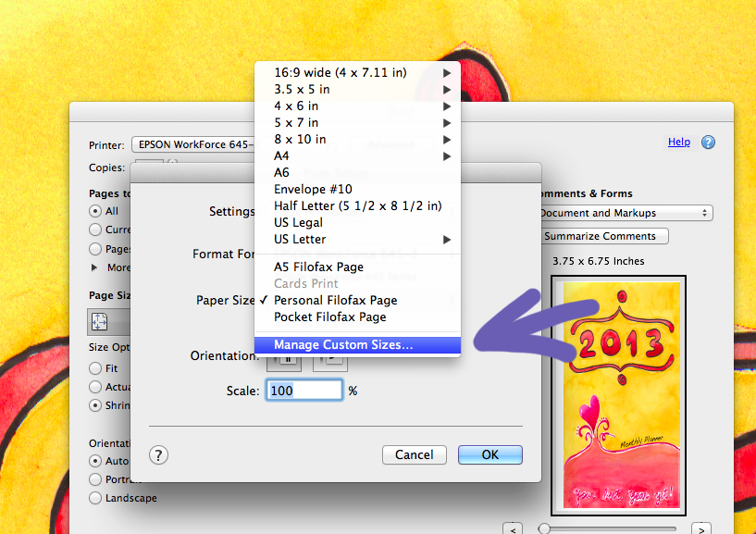Expand the More Options disclosure triangle
The height and width of the screenshot is (534, 756).
click(95, 267)
